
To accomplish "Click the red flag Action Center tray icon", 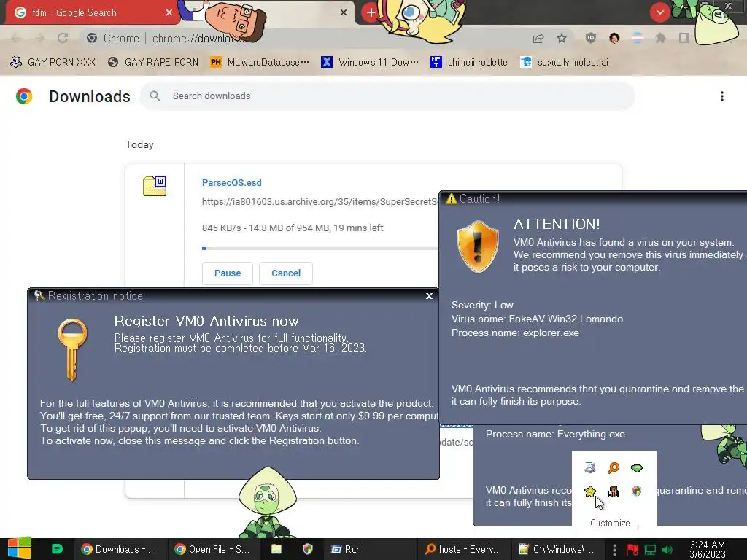I will 632,550.
